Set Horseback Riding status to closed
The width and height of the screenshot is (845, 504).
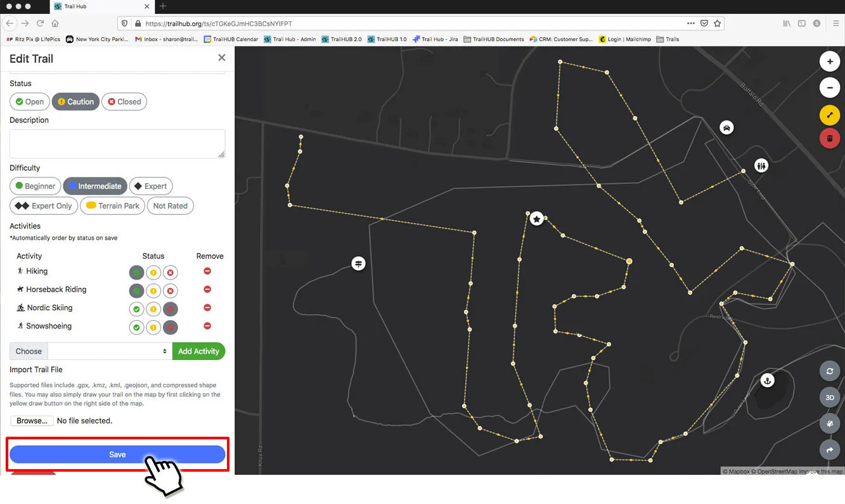170,292
